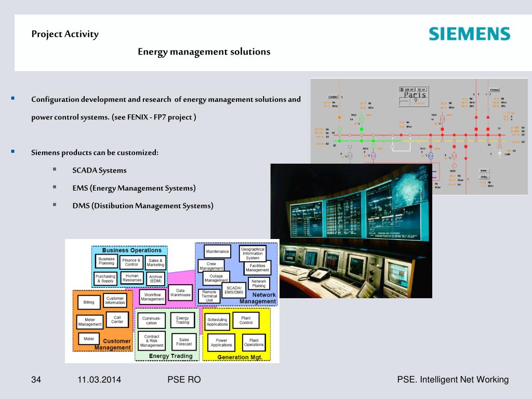
Task: Click the "Purchasing & Supply" box
Action: coord(105,278)
